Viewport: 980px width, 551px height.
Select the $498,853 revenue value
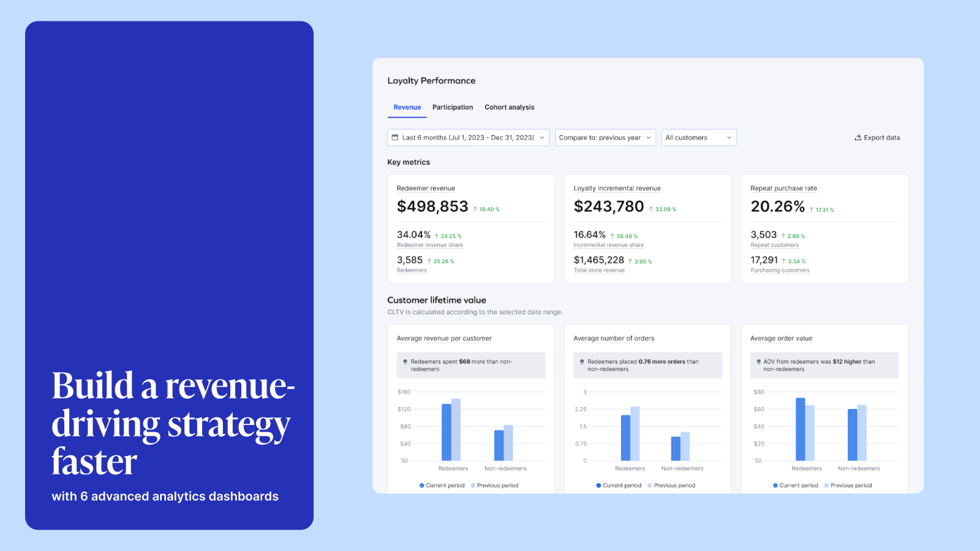pyautogui.click(x=432, y=206)
